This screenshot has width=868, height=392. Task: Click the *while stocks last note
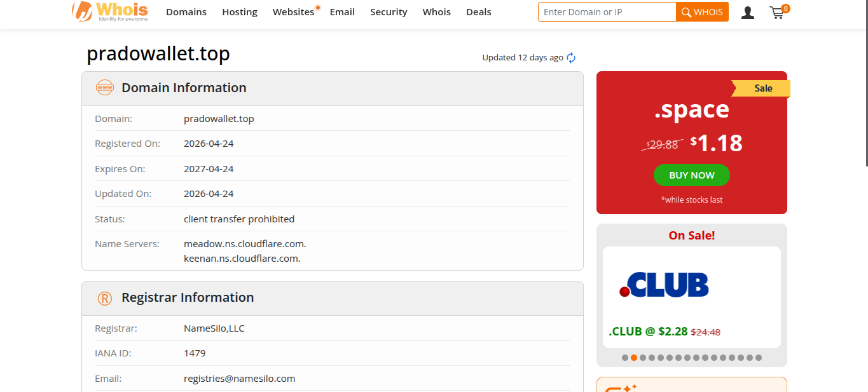click(x=692, y=200)
